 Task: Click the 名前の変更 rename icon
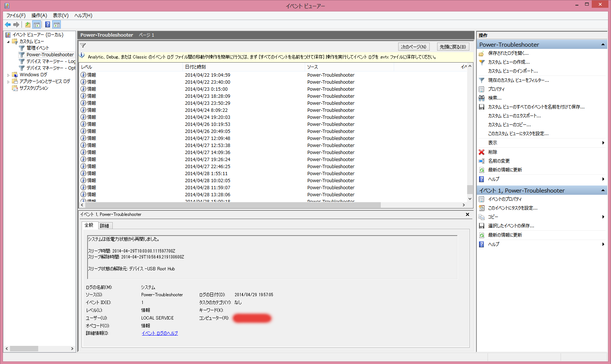pyautogui.click(x=482, y=161)
